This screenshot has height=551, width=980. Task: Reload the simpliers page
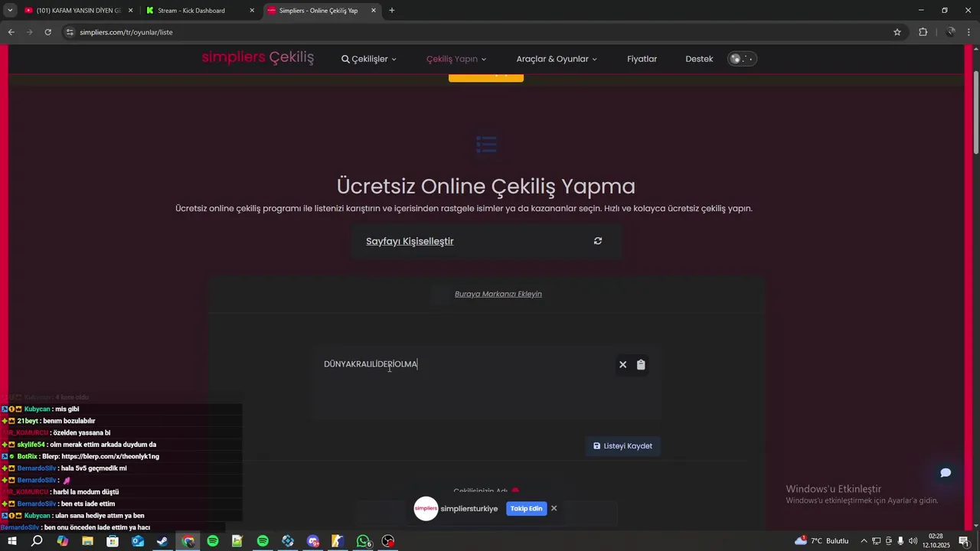pyautogui.click(x=47, y=32)
